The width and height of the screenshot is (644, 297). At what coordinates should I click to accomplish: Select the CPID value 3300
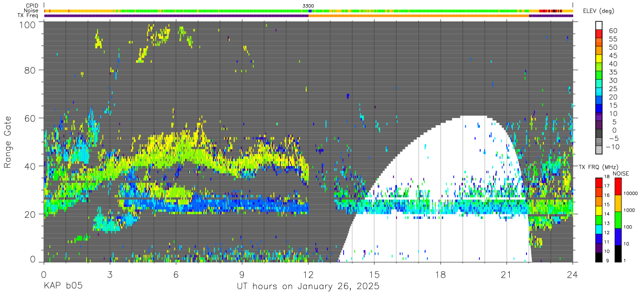pyautogui.click(x=308, y=6)
